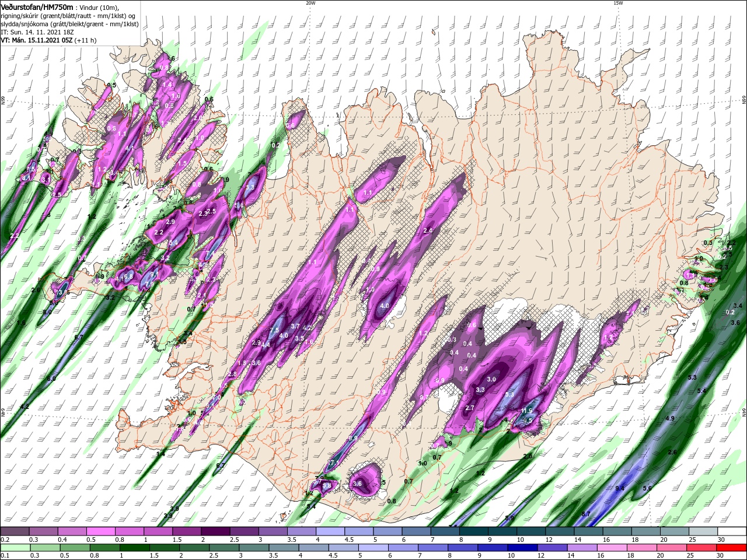Click the '4.5' label in the top legend row

click(349, 540)
